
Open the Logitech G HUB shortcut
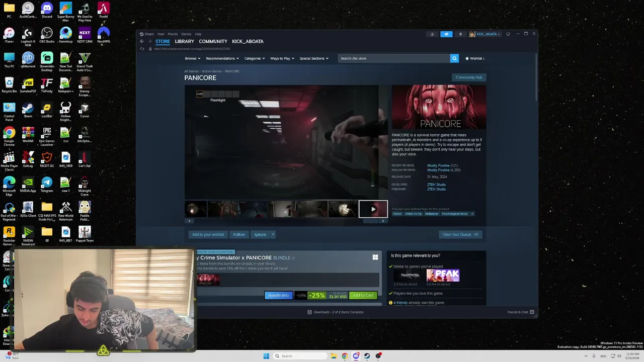pyautogui.click(x=28, y=36)
